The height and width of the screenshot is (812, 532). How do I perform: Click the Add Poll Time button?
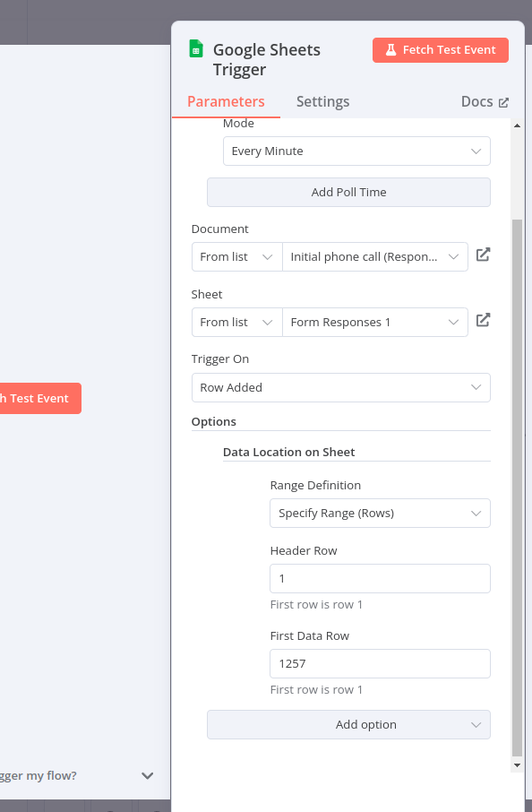tap(348, 192)
